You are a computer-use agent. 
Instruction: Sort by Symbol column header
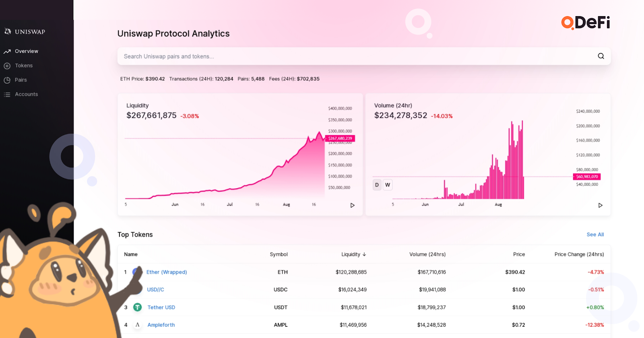tap(279, 254)
